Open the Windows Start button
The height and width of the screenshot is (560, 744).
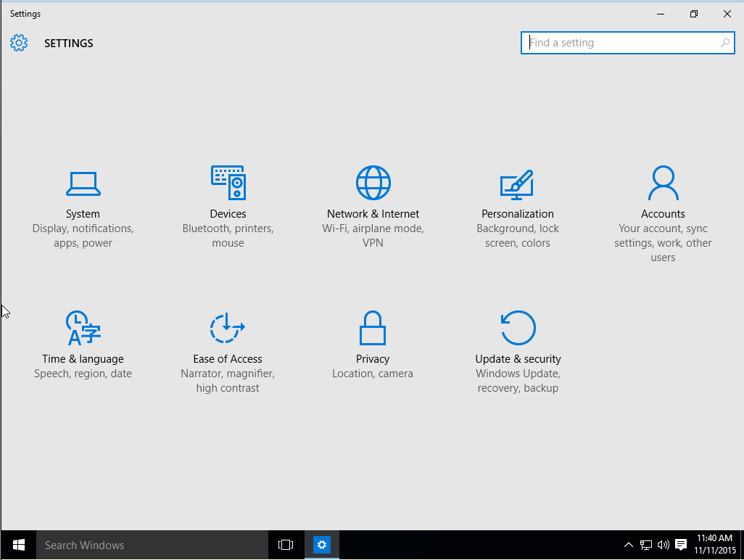pyautogui.click(x=19, y=545)
